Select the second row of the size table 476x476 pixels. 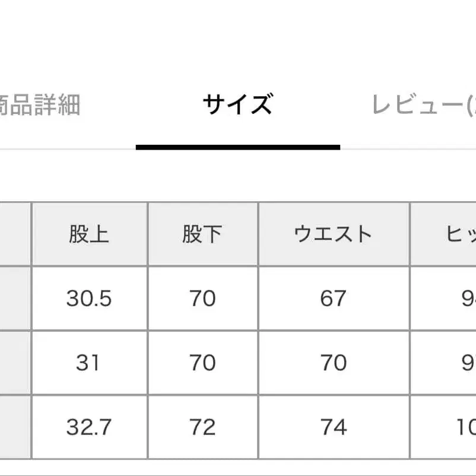[237, 362]
